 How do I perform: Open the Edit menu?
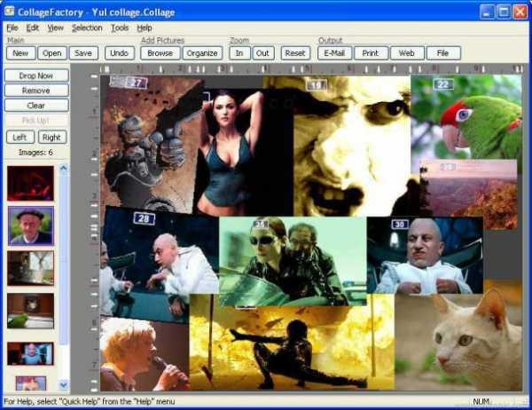tap(33, 28)
